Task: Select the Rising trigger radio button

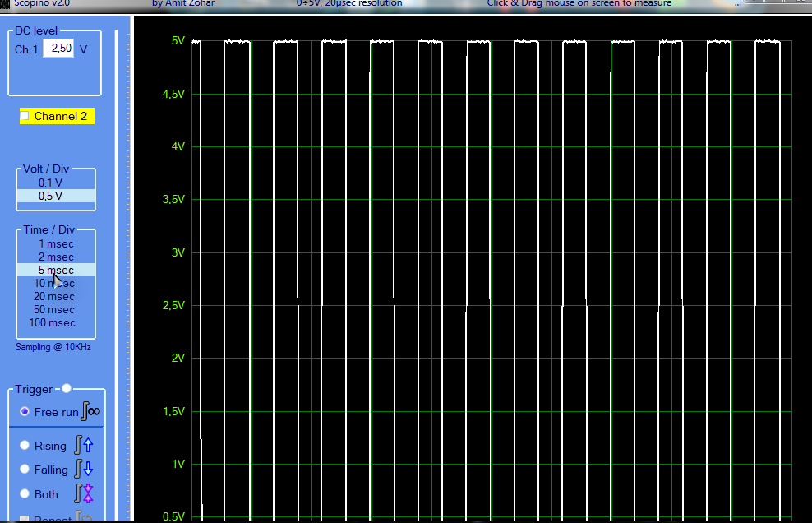Action: pyautogui.click(x=25, y=446)
